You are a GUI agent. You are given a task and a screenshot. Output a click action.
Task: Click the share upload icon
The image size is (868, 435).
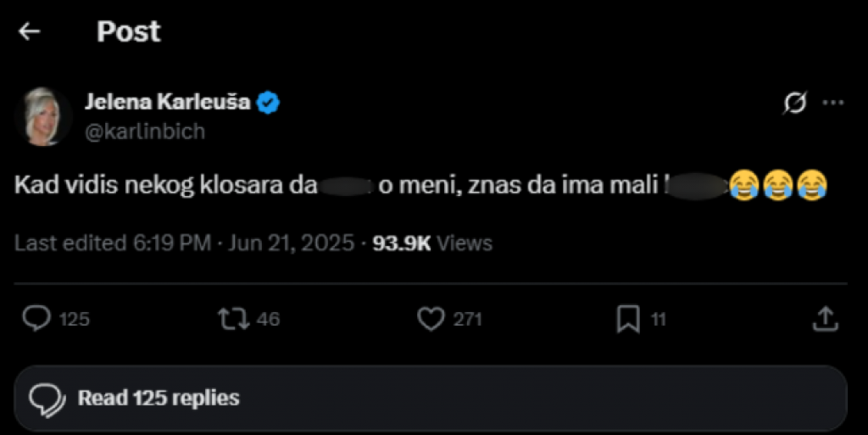(x=825, y=319)
